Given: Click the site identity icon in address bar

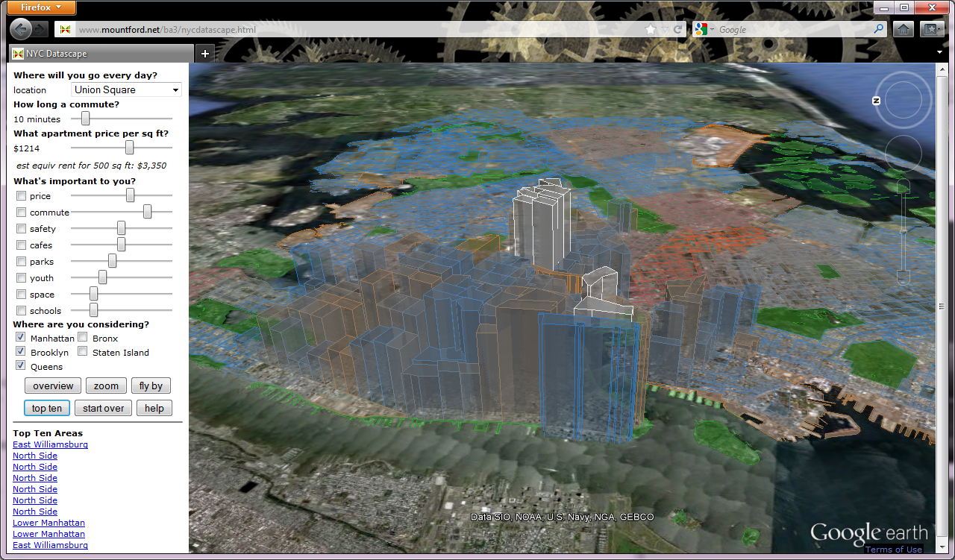Looking at the screenshot, I should click(x=66, y=30).
